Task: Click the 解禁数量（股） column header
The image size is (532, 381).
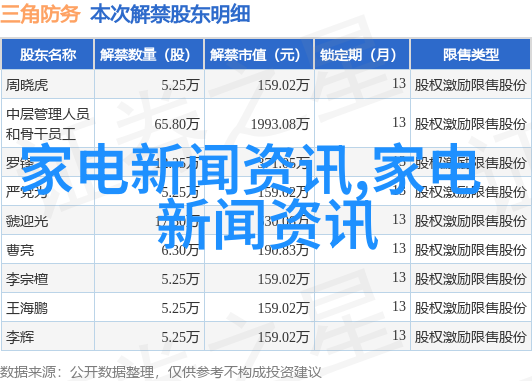Action: [x=149, y=55]
